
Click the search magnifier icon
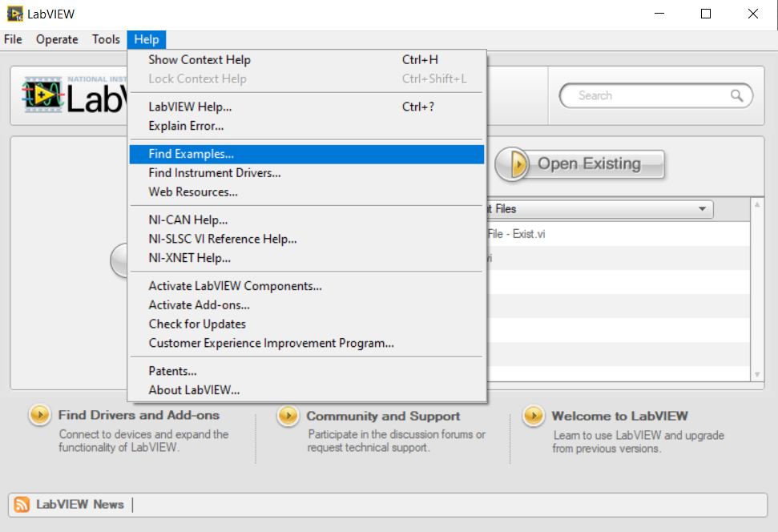click(737, 95)
